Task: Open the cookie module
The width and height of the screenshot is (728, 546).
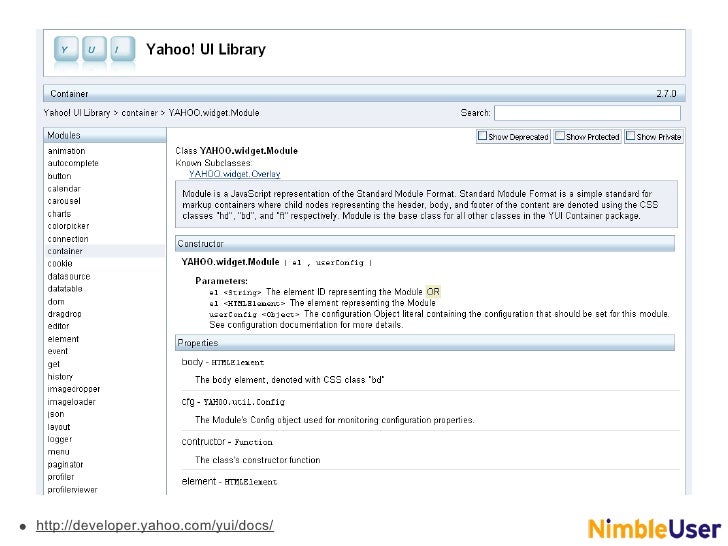Action: 60,264
